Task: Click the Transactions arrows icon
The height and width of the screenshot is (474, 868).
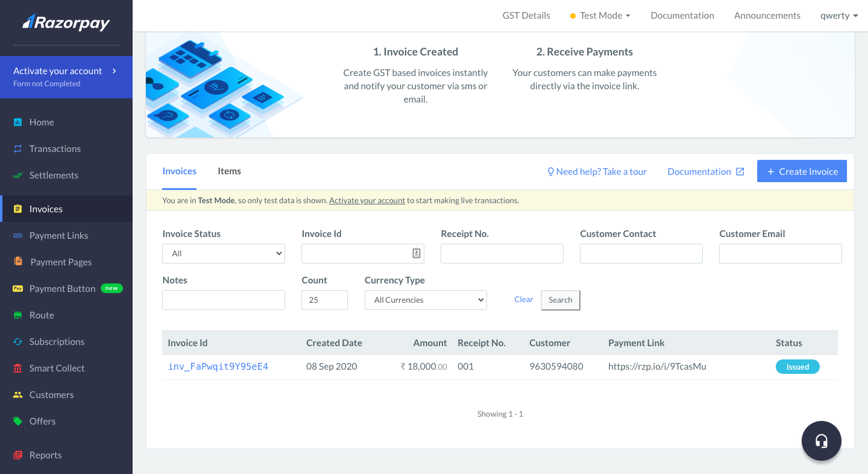Action: [18, 148]
